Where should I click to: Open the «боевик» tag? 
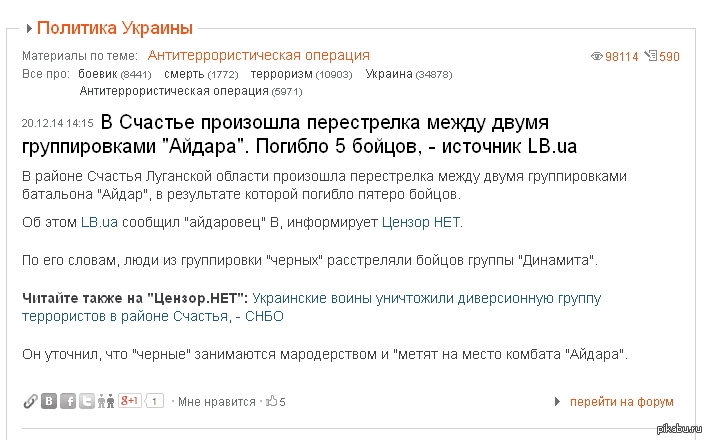98,74
